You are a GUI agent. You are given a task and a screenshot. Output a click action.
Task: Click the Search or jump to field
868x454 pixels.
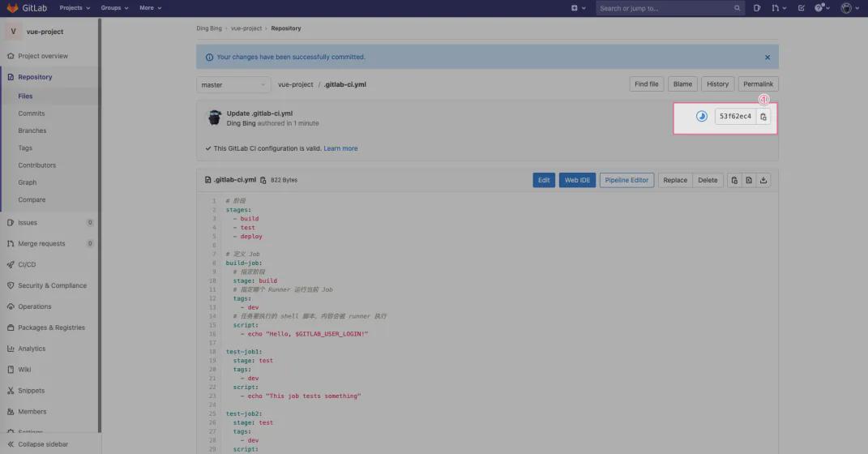(x=665, y=8)
